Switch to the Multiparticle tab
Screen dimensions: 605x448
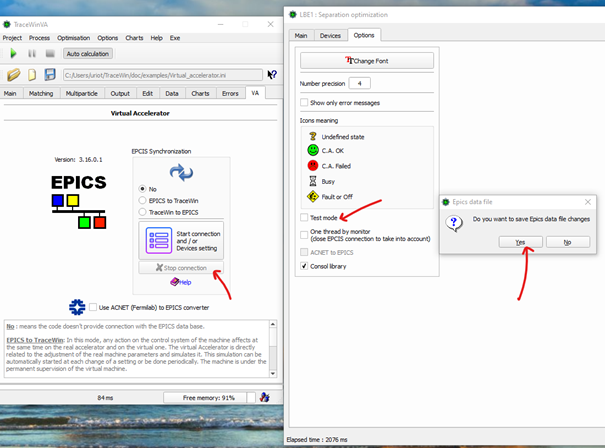point(82,93)
